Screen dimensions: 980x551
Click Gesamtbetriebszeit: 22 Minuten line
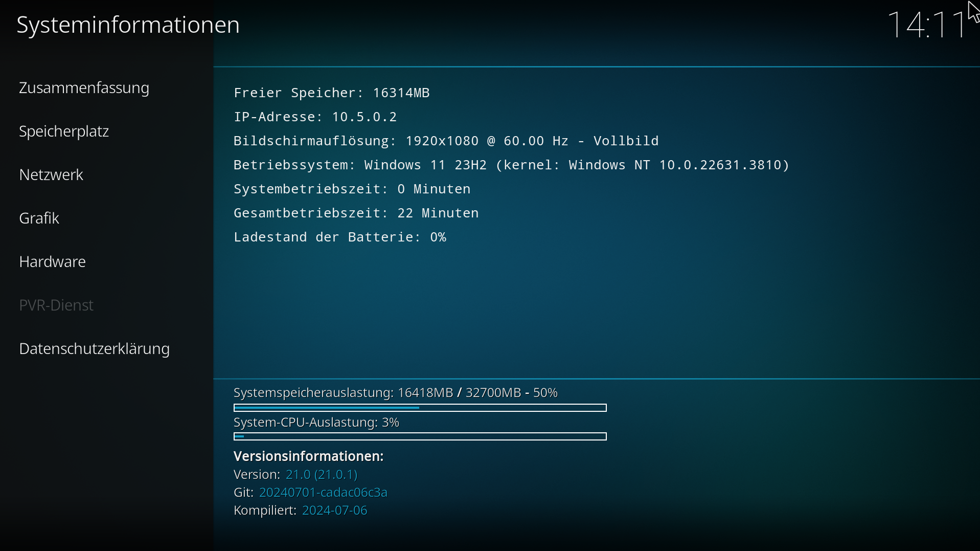pos(356,213)
